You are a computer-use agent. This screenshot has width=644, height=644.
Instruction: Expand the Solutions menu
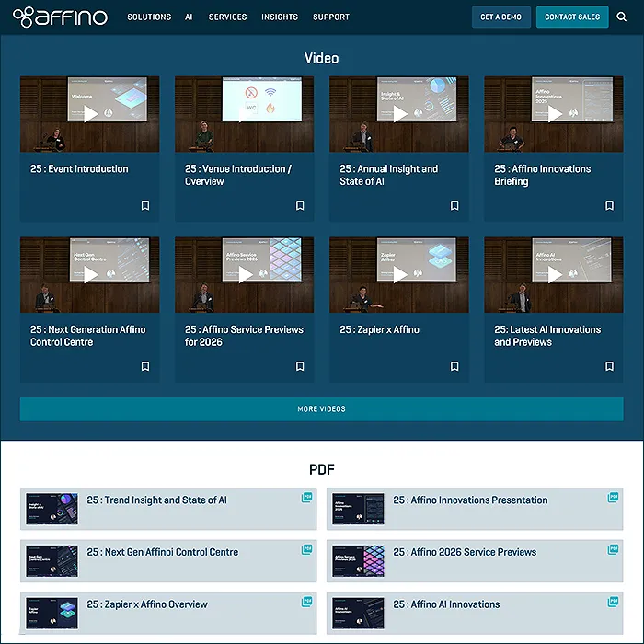click(149, 17)
